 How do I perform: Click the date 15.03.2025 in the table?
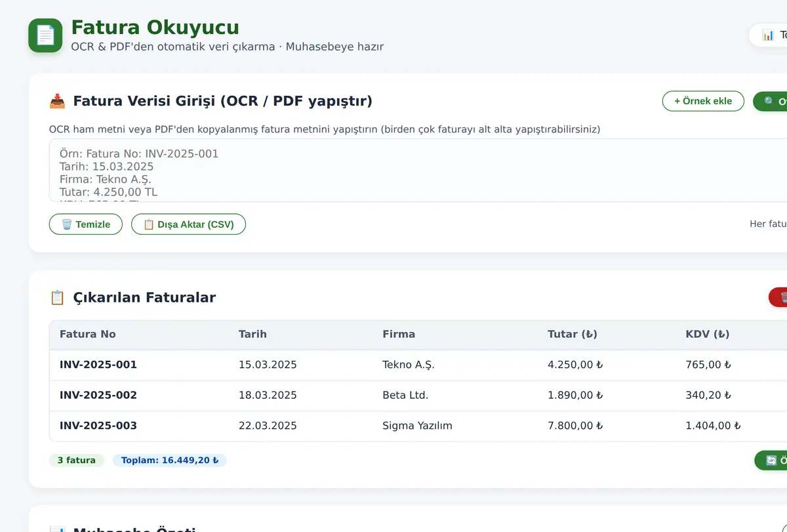268,365
